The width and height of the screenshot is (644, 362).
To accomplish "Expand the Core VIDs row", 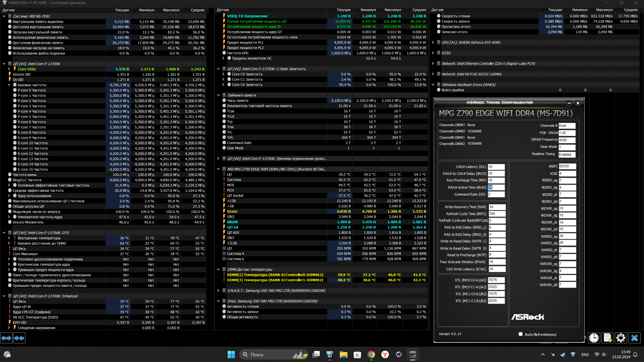I will tap(9, 69).
